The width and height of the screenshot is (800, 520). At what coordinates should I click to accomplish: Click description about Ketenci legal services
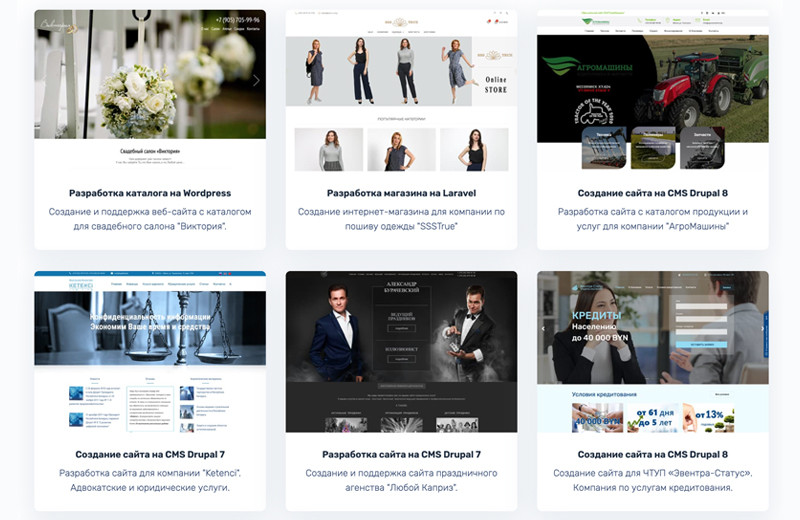[150, 480]
